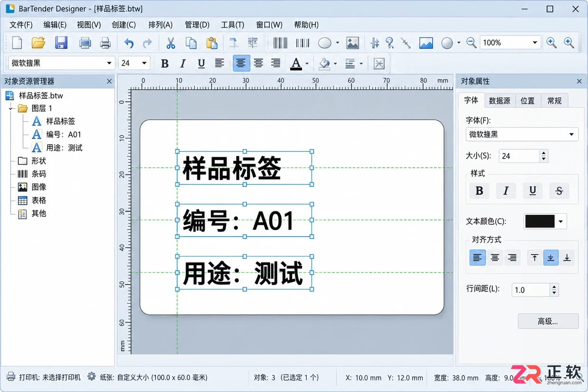Toggle underline in the formatting toolbar

point(201,63)
